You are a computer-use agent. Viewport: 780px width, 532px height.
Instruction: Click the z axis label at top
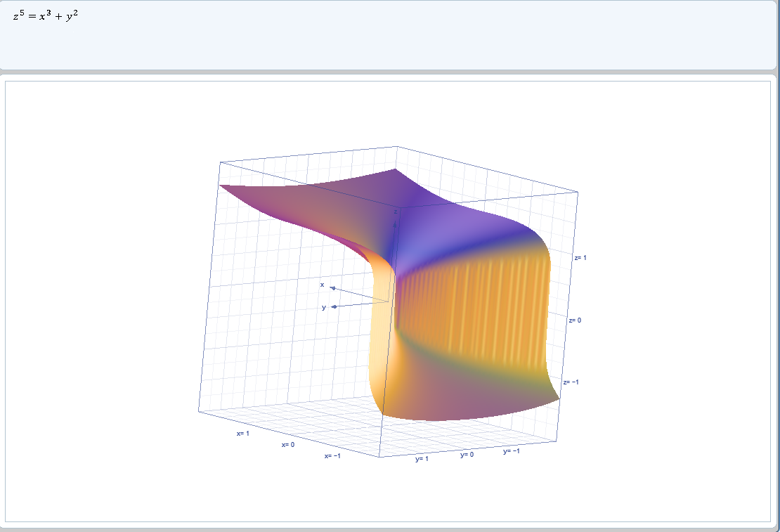[396, 212]
